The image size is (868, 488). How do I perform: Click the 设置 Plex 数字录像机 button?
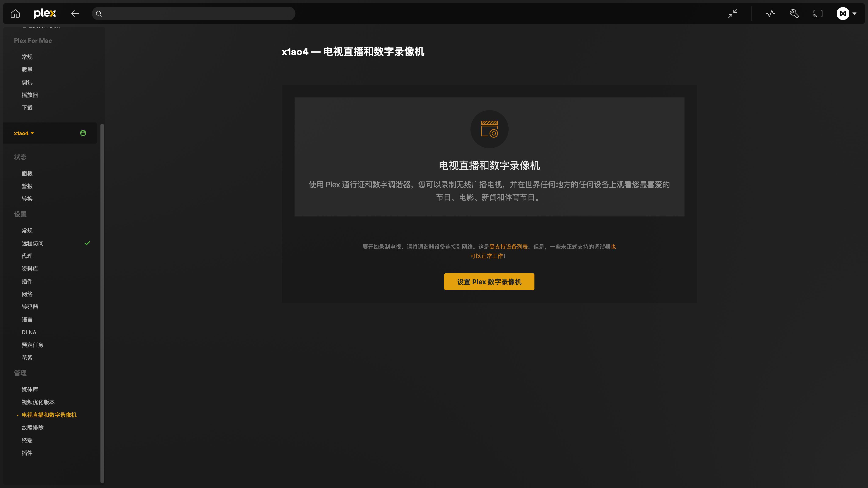(x=489, y=281)
